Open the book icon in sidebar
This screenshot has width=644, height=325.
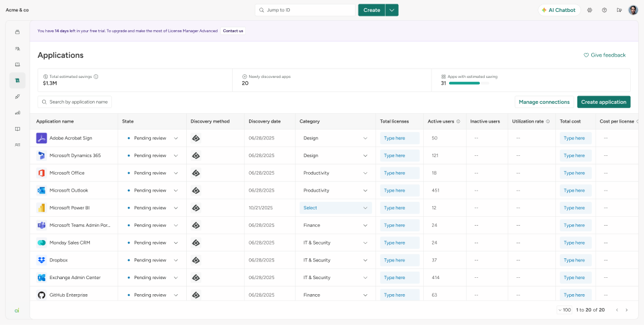pos(17,129)
